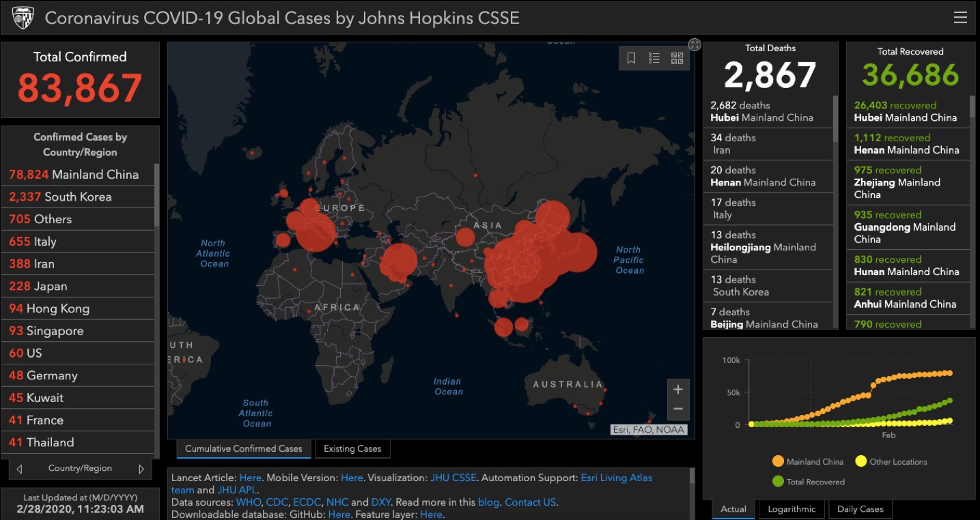
Task: Select 20 deaths Henan entry
Action: (x=768, y=176)
